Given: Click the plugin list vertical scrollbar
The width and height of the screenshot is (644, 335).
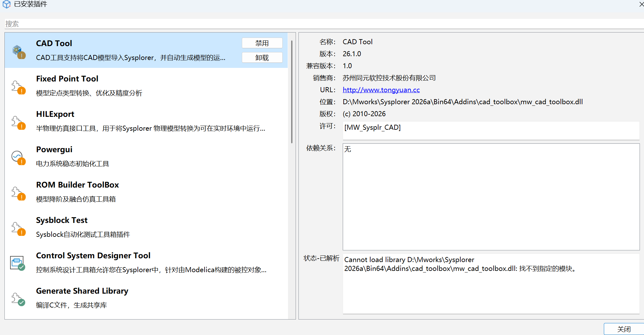Looking at the screenshot, I should pyautogui.click(x=291, y=92).
